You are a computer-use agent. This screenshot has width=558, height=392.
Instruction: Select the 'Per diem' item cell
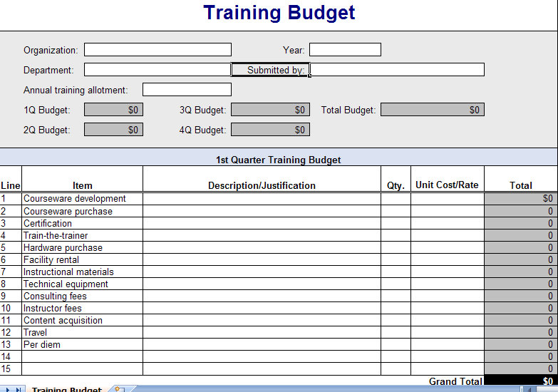(82, 344)
